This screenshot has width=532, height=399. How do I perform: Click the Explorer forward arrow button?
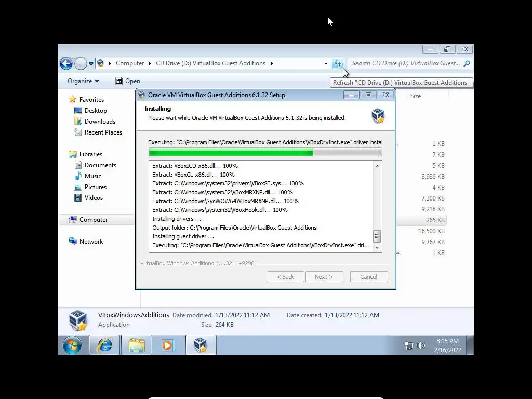[81, 63]
